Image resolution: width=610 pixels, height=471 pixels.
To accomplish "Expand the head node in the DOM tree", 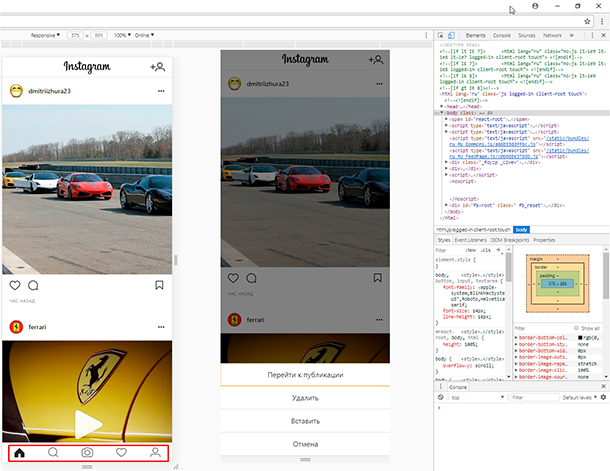I will [442, 106].
